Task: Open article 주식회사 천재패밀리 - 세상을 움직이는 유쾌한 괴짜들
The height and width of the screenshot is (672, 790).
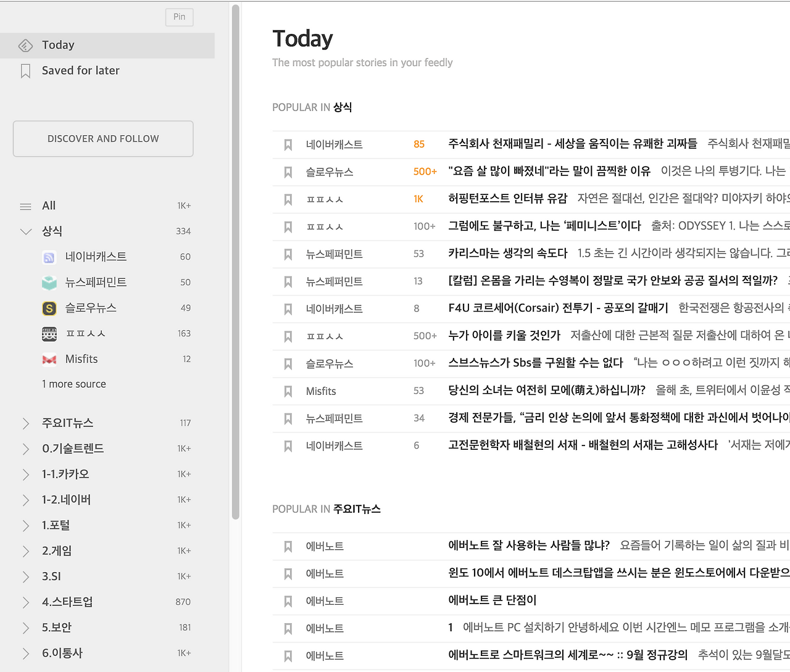Action: [573, 144]
